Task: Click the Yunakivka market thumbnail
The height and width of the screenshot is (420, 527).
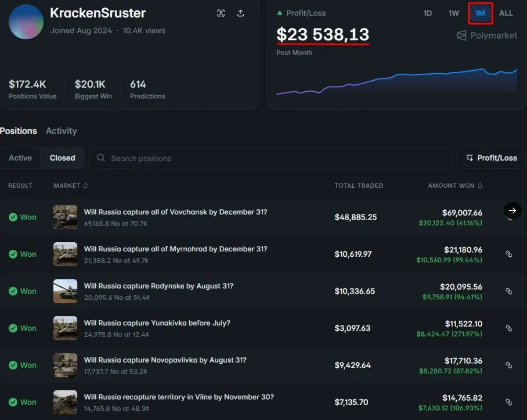Action: coord(65,328)
